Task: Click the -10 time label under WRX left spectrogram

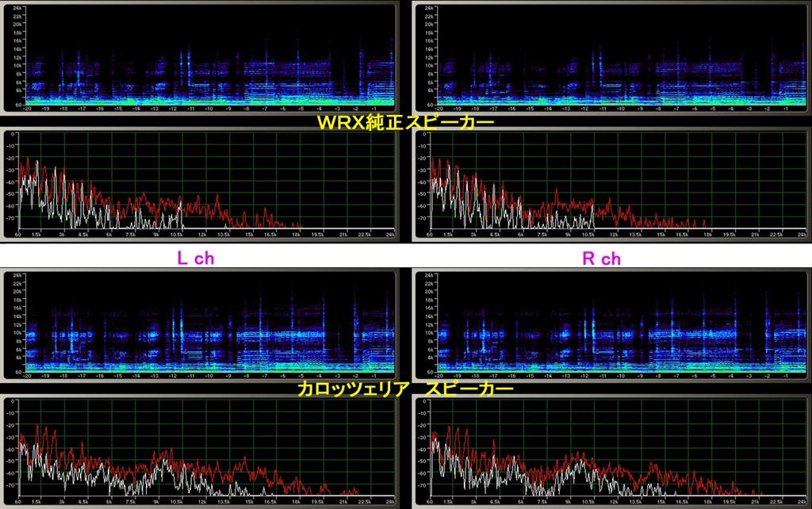Action: (209, 109)
